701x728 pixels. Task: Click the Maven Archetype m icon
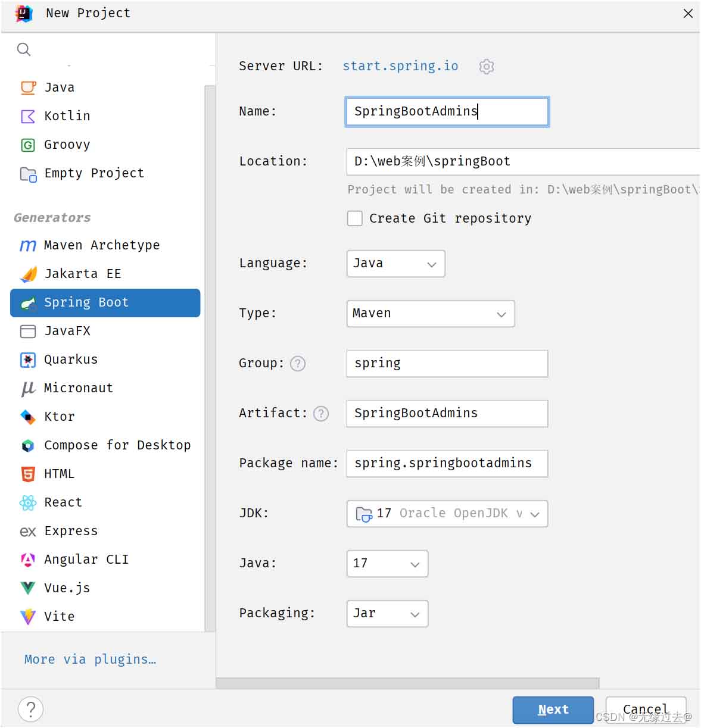click(28, 245)
